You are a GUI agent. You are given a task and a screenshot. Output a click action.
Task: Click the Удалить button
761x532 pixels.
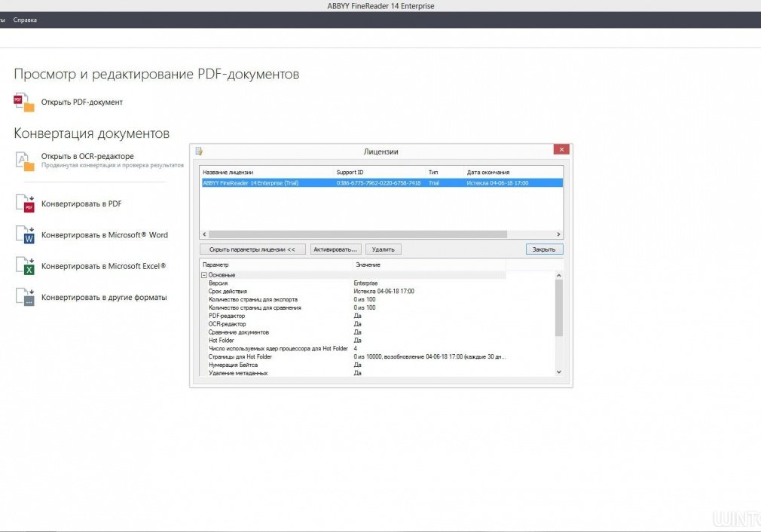coord(384,249)
